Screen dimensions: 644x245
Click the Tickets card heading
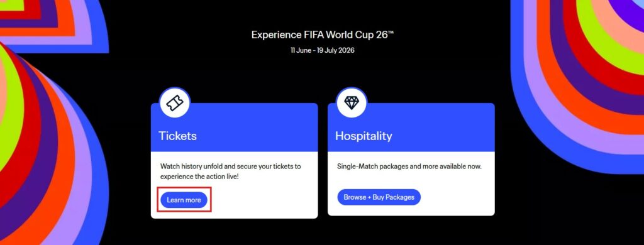177,136
